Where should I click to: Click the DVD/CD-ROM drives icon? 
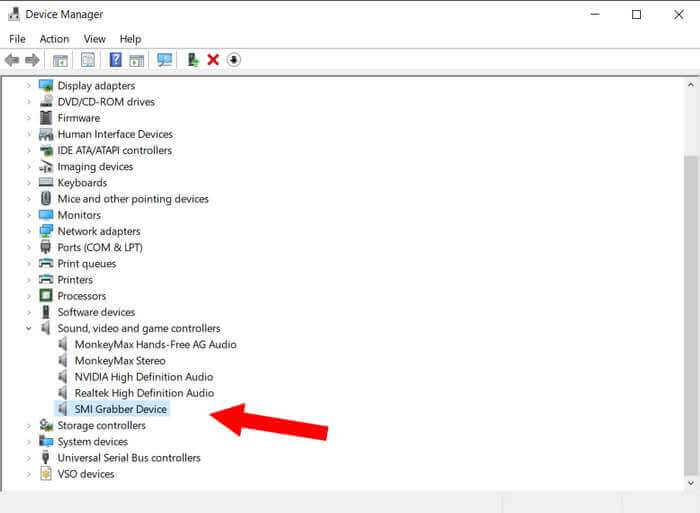pos(46,101)
